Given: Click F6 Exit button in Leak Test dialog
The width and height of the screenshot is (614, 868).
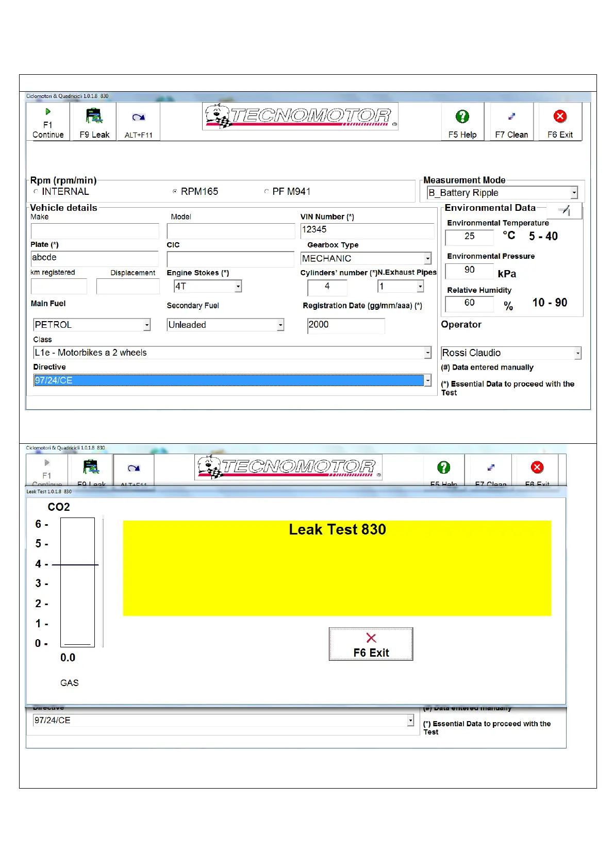Looking at the screenshot, I should point(371,644).
